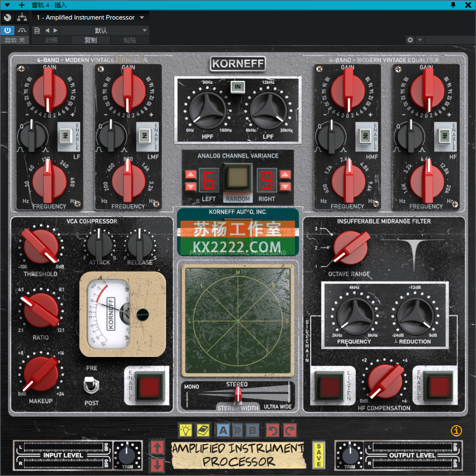Copy A to B with arrows icon

pos(237,430)
